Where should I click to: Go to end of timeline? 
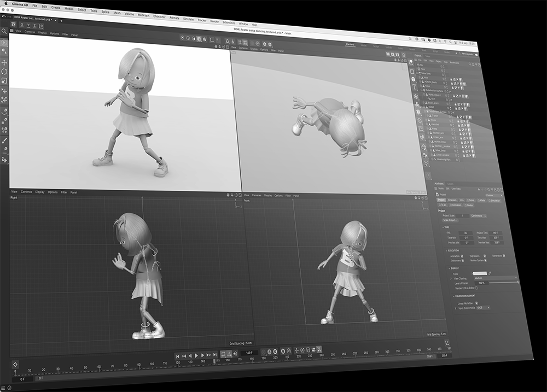[215, 355]
